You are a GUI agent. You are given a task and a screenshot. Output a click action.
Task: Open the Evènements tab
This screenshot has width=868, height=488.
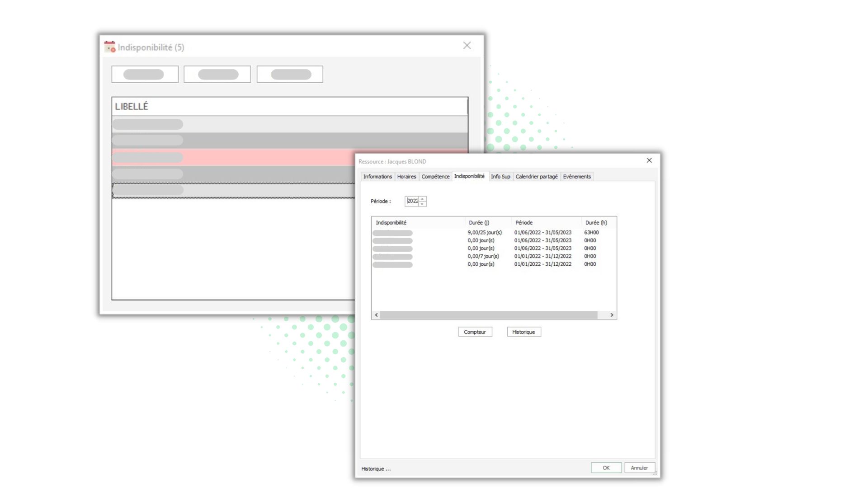576,177
